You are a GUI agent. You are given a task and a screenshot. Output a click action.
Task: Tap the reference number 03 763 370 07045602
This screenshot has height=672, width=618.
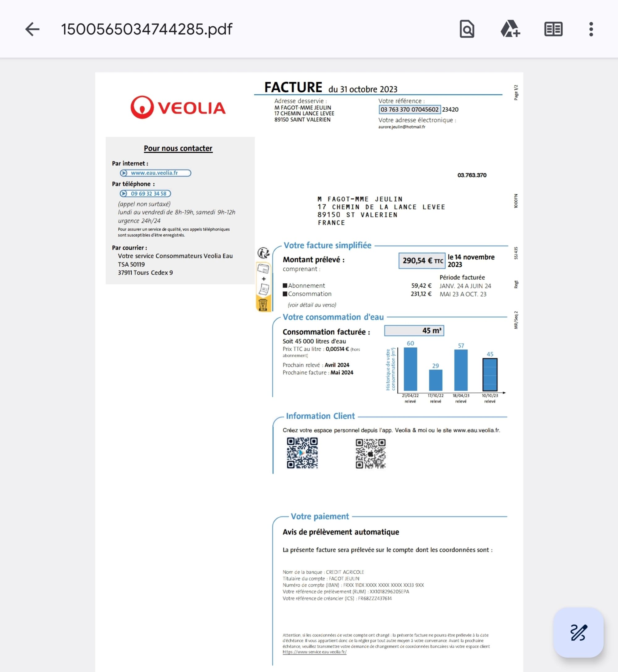409,109
